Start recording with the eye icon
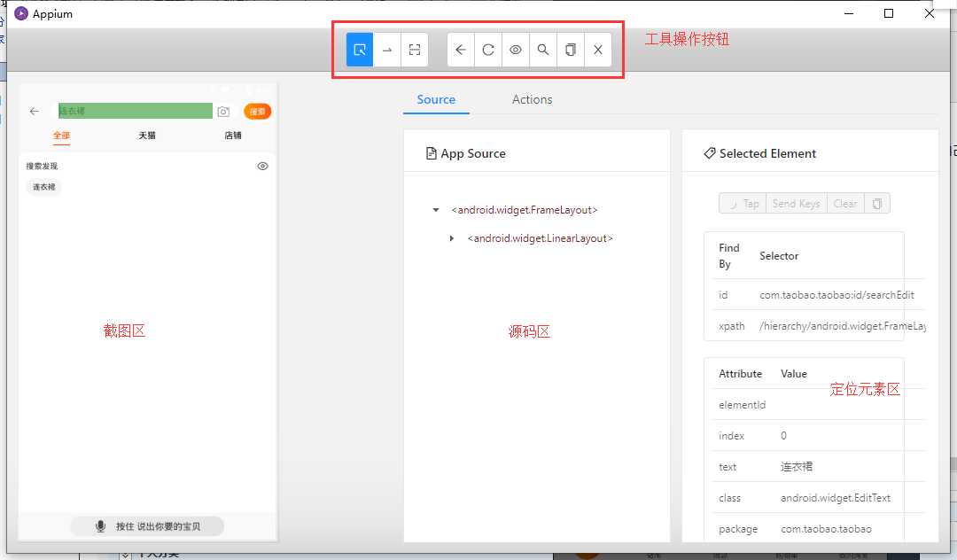This screenshot has width=957, height=560. coord(516,50)
